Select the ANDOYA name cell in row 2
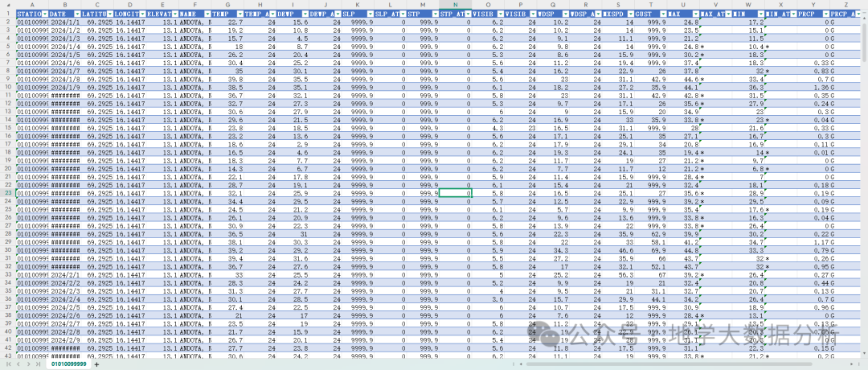Image resolution: width=868 pixels, height=370 pixels. pos(194,23)
